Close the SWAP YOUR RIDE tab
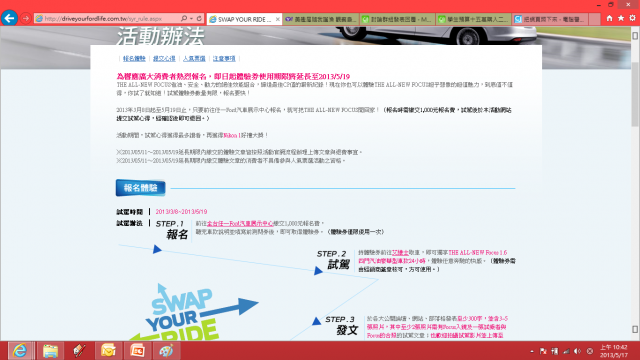 (278, 19)
